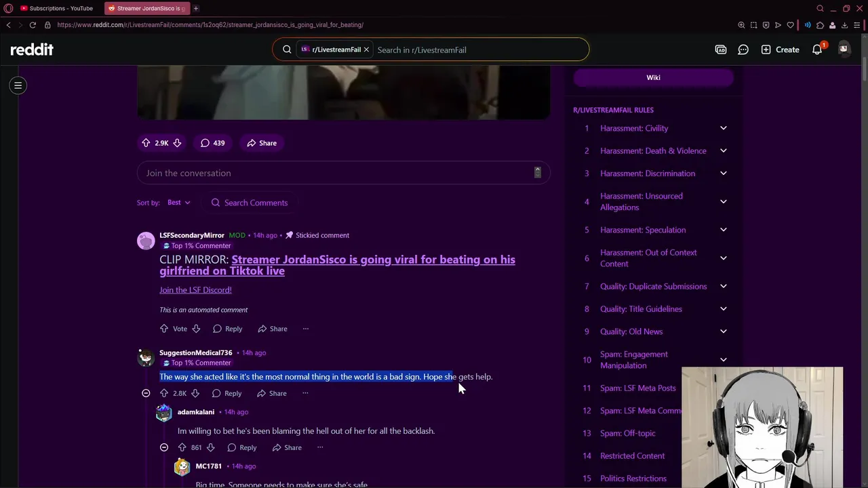The image size is (868, 488).
Task: Open the Reddit advertise icon
Action: click(x=721, y=49)
